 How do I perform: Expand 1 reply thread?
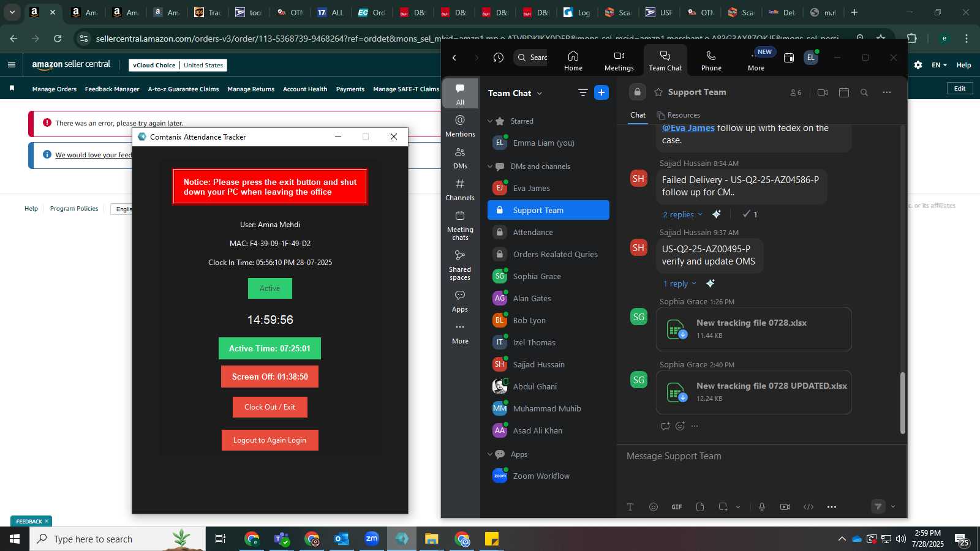tap(679, 283)
